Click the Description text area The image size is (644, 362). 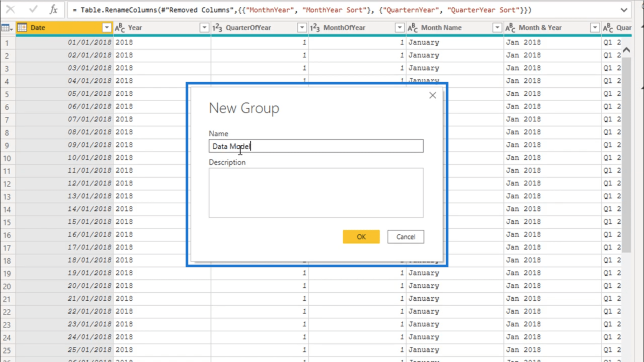(x=316, y=193)
